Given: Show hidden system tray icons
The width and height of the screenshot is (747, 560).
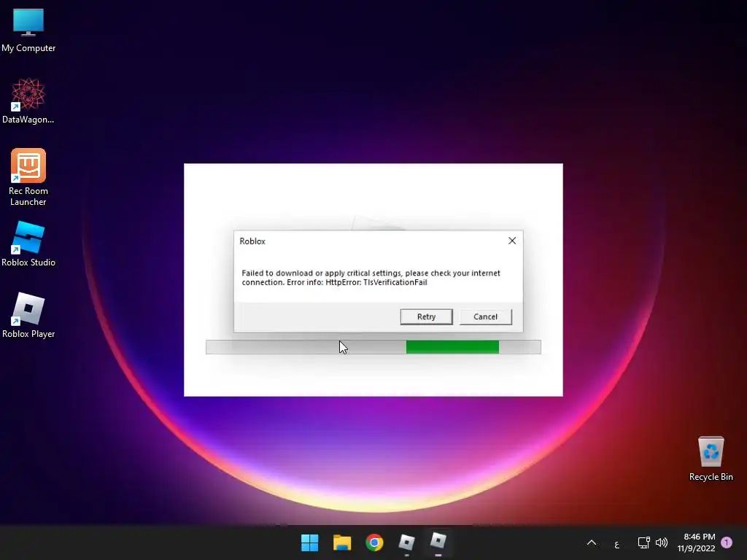Looking at the screenshot, I should click(591, 542).
